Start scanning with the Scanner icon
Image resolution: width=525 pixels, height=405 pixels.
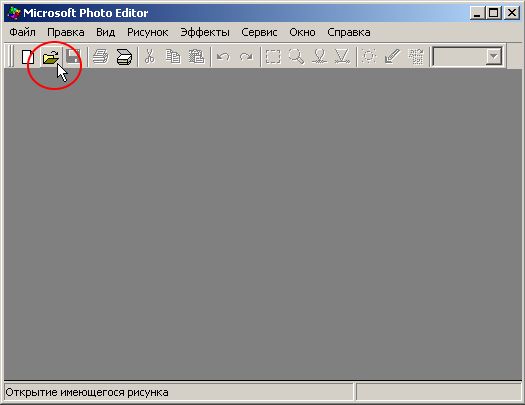pyautogui.click(x=124, y=57)
